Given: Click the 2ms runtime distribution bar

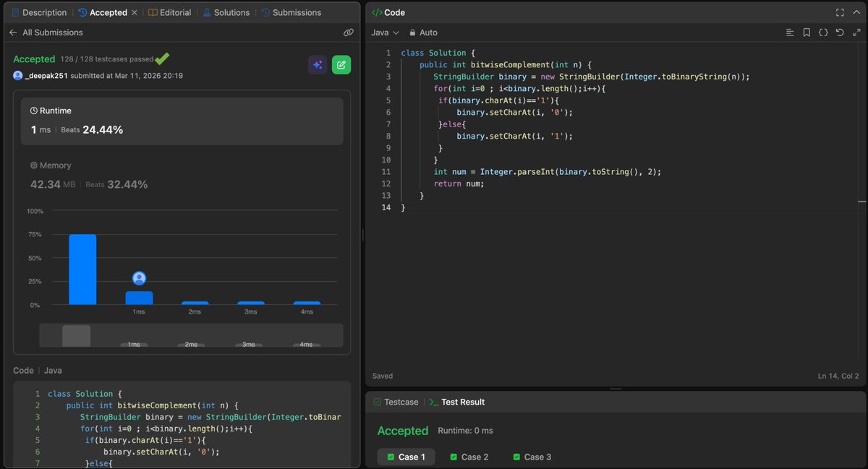Looking at the screenshot, I should coord(195,303).
